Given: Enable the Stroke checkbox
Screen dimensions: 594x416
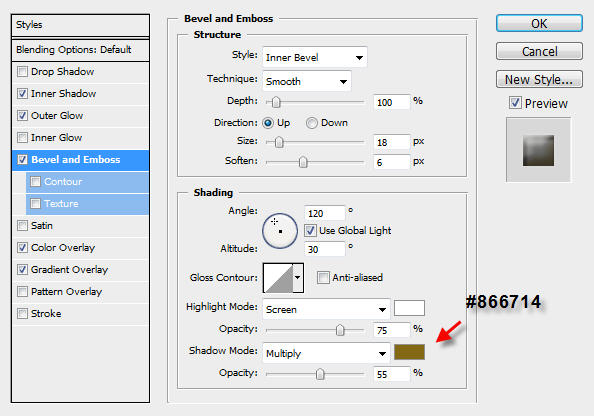Looking at the screenshot, I should tap(22, 313).
